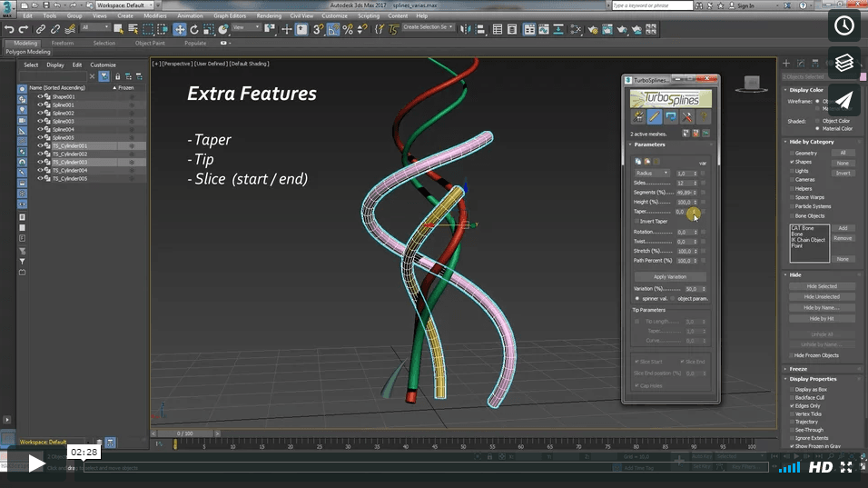Click TurboSplines blue monitor tab icon

click(671, 116)
